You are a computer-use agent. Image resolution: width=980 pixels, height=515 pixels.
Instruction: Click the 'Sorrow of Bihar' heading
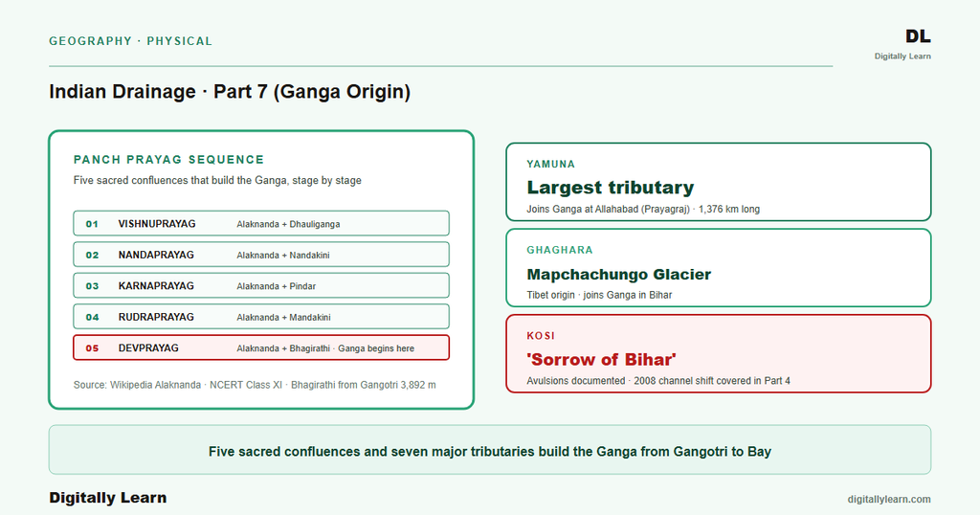pos(601,359)
